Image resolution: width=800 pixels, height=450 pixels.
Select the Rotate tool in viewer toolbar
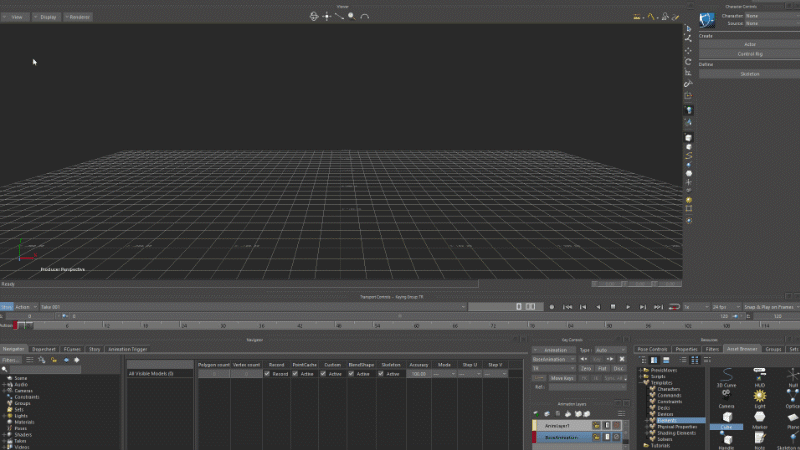pos(688,61)
